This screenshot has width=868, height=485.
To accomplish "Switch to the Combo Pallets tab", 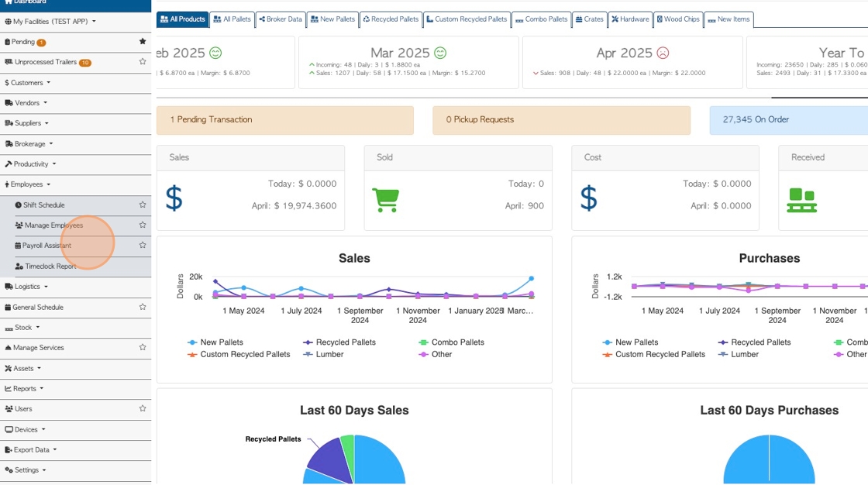I will tap(542, 19).
